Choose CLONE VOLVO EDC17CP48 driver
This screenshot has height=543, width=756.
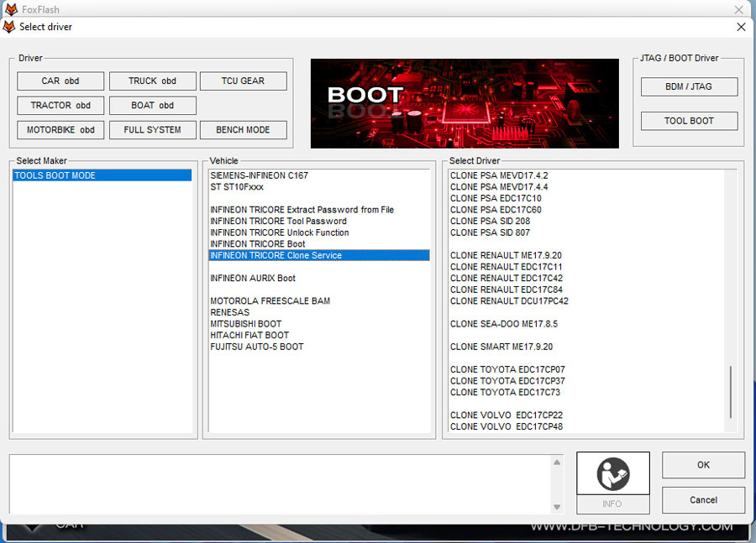click(x=507, y=426)
